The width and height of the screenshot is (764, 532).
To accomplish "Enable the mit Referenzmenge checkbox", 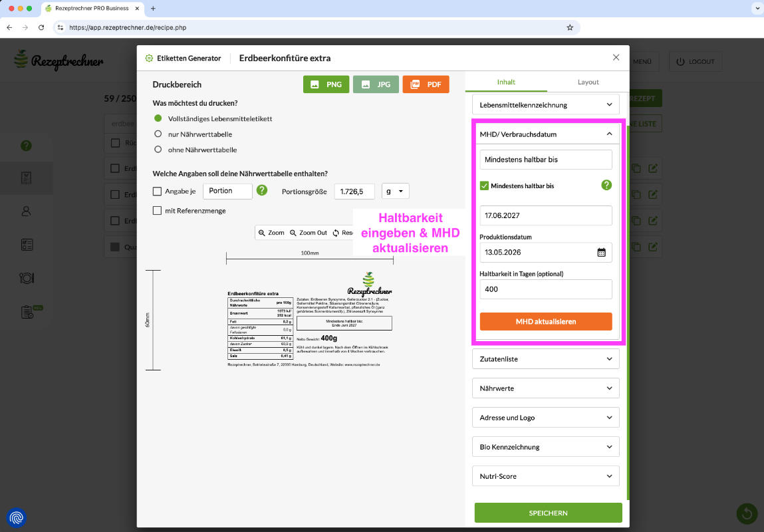I will click(x=157, y=210).
